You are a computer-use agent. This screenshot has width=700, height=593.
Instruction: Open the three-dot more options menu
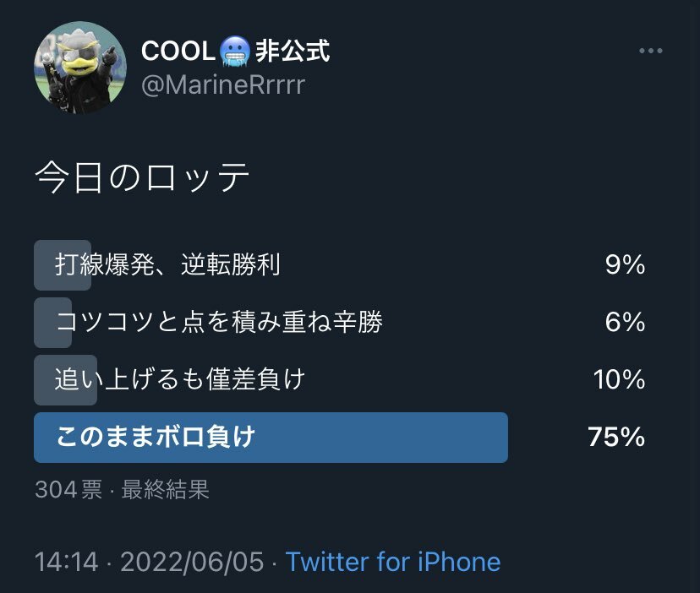click(650, 52)
